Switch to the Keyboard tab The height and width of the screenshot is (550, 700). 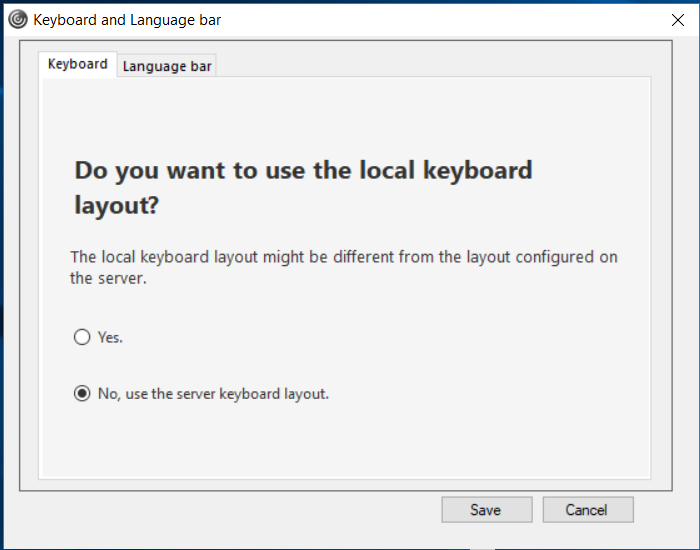[x=77, y=64]
